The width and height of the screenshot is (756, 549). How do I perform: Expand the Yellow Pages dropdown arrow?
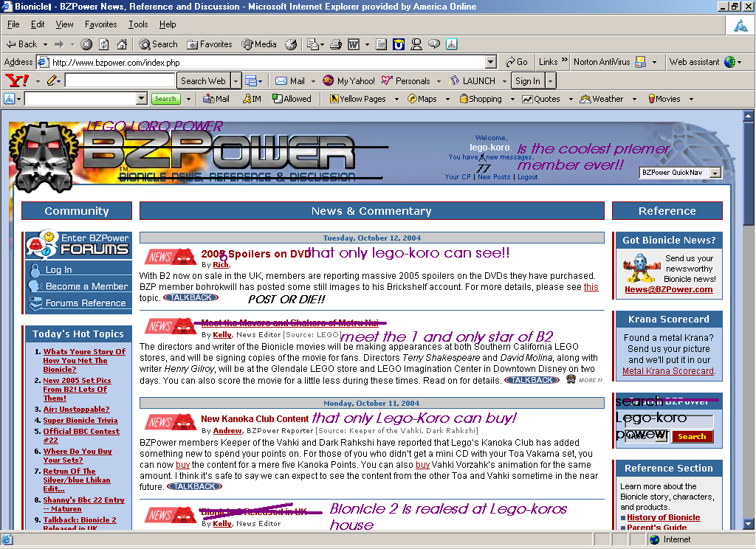tap(396, 99)
